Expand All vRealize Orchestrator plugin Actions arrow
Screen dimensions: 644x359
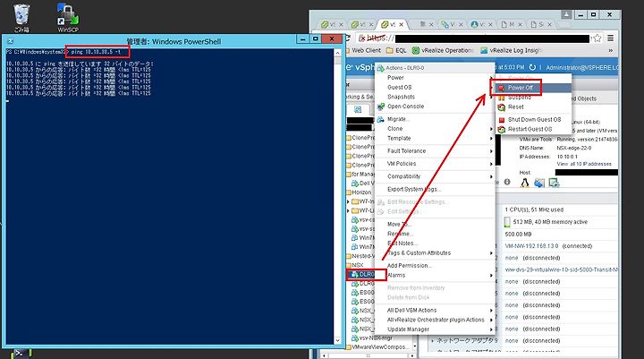pos(491,320)
